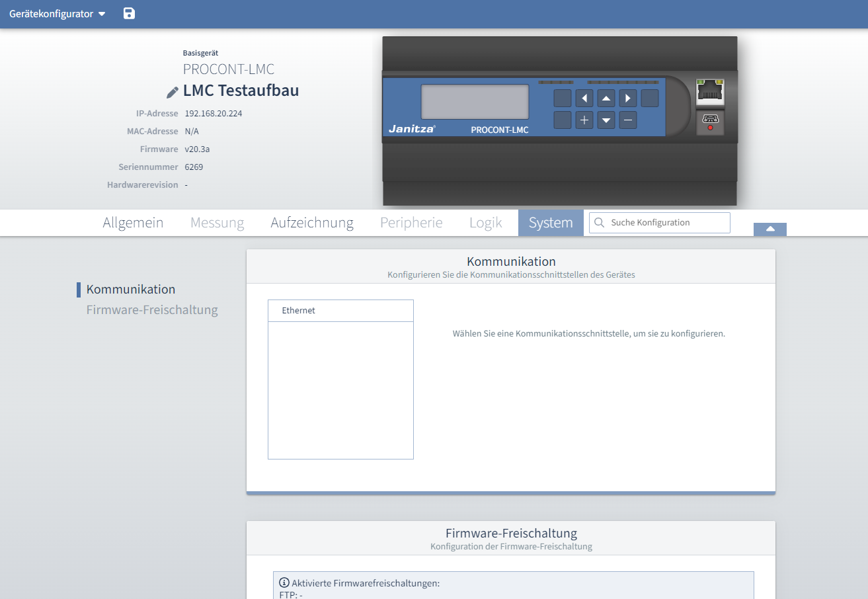Click the info icon beside Aktivierte Firmwarefreischaltungen
This screenshot has height=599, width=868.
click(x=284, y=582)
